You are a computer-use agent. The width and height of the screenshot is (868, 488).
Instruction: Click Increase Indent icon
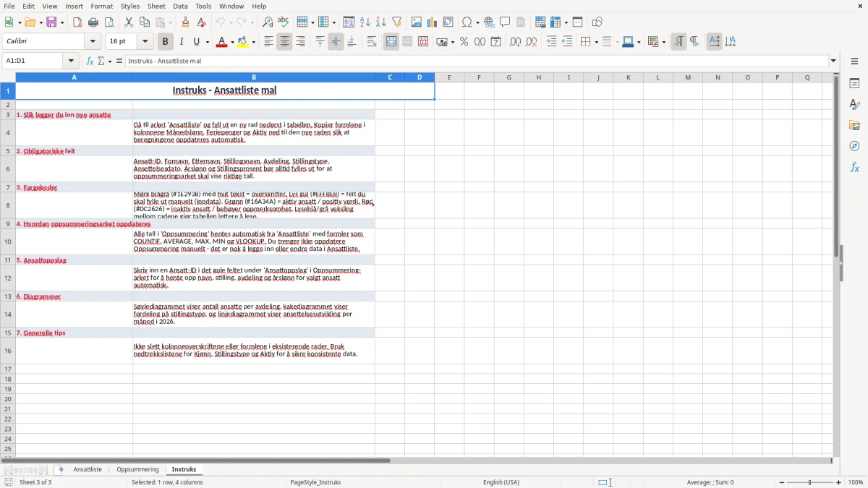coord(551,42)
